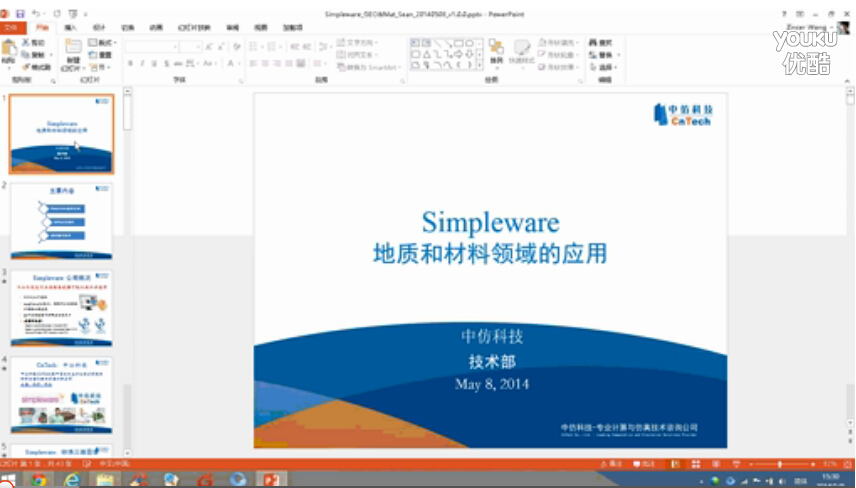Image resolution: width=856 pixels, height=488 pixels.
Task: Toggle Bold formatting
Action: tap(130, 64)
